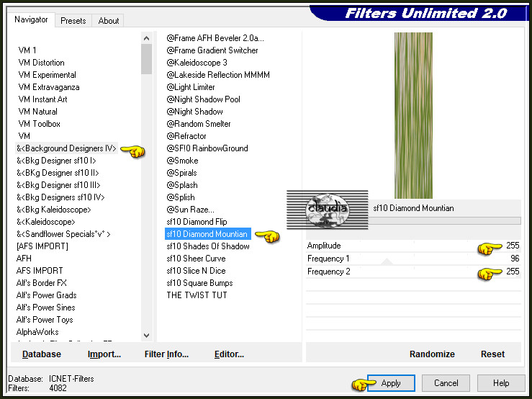Choose @Random Smelter filter
The width and height of the screenshot is (532, 399).
click(199, 124)
